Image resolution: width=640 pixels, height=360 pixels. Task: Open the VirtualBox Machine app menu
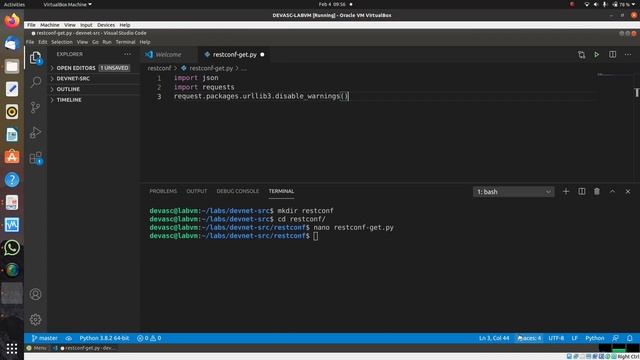[67, 4]
